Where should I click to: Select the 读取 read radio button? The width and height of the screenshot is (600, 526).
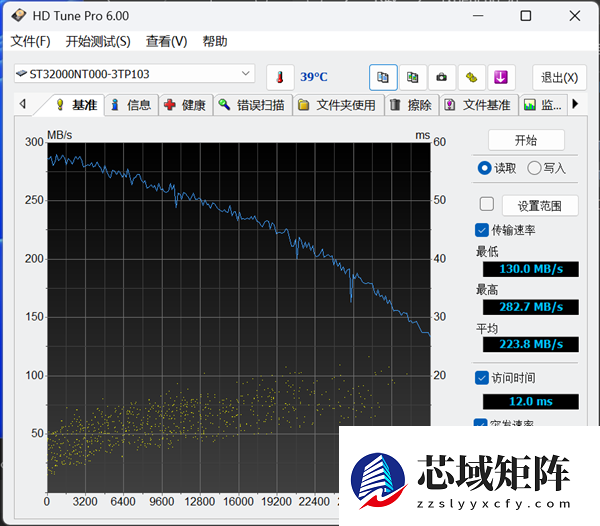pos(484,168)
